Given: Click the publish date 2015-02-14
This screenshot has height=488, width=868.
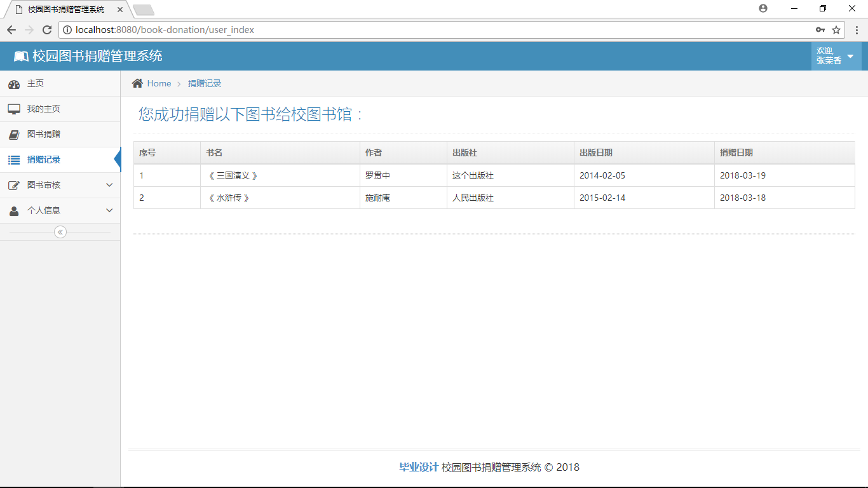Looking at the screenshot, I should (602, 198).
